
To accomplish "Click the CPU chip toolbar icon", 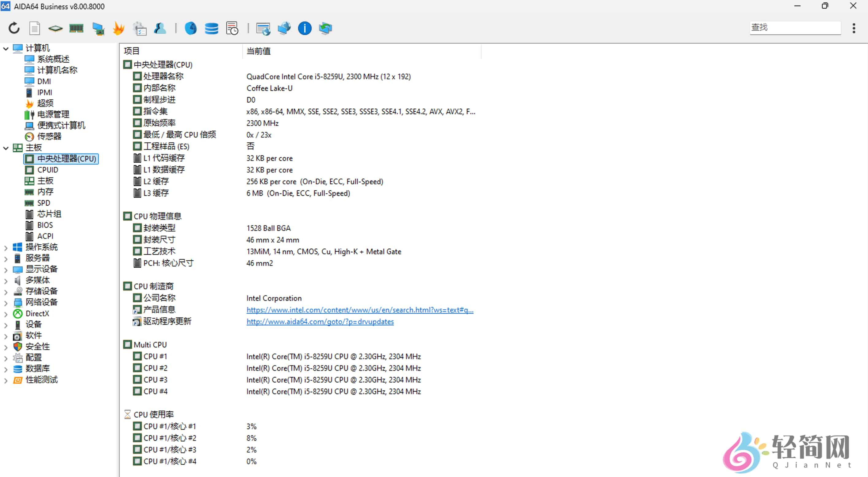I will (55, 28).
